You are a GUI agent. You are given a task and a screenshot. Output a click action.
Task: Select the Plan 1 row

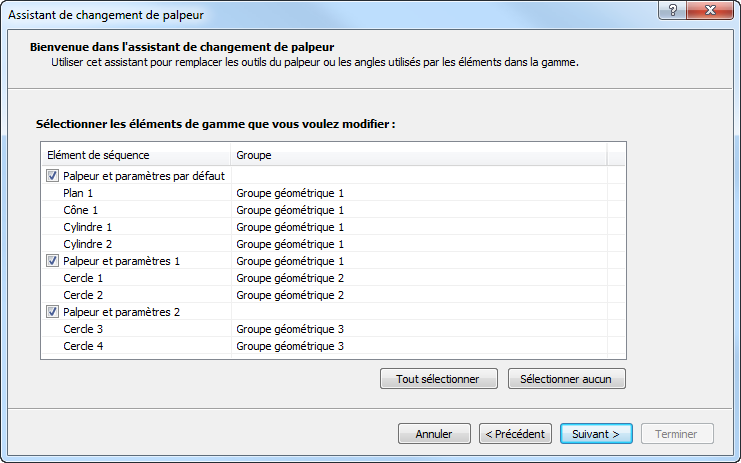pyautogui.click(x=78, y=193)
